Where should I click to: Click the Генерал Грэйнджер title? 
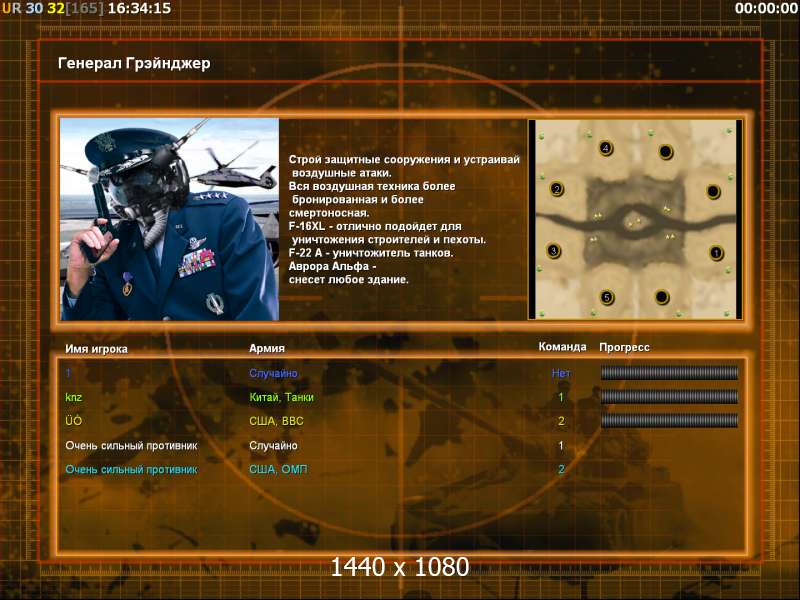134,64
